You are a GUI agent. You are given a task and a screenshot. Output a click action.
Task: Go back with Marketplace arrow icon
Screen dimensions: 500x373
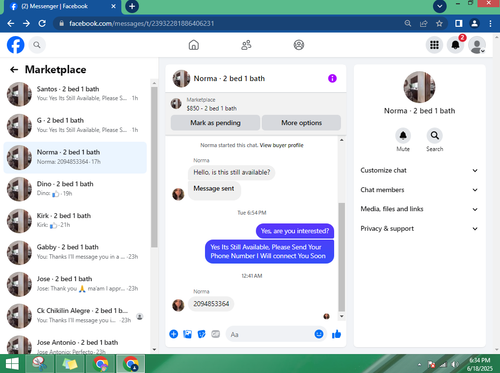14,69
